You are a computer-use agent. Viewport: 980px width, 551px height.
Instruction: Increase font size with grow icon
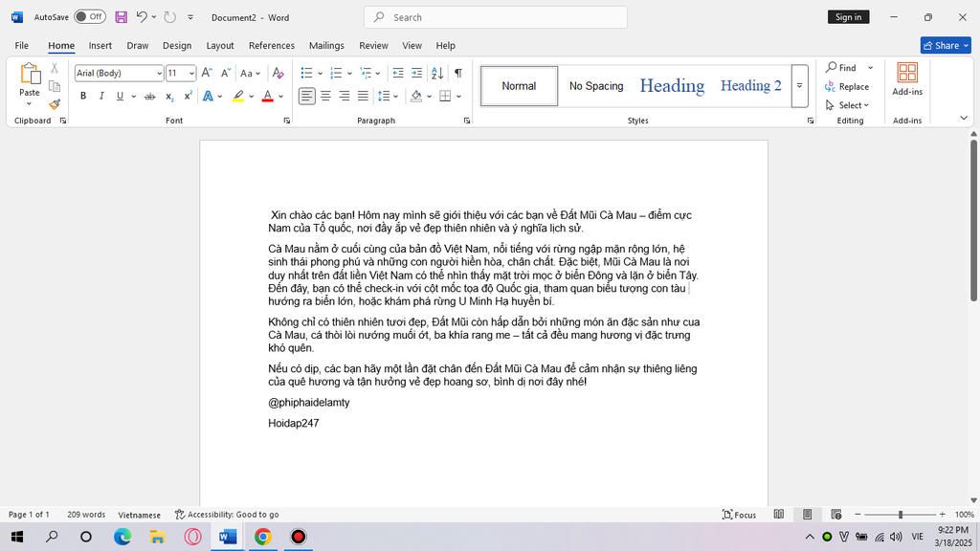pos(207,73)
